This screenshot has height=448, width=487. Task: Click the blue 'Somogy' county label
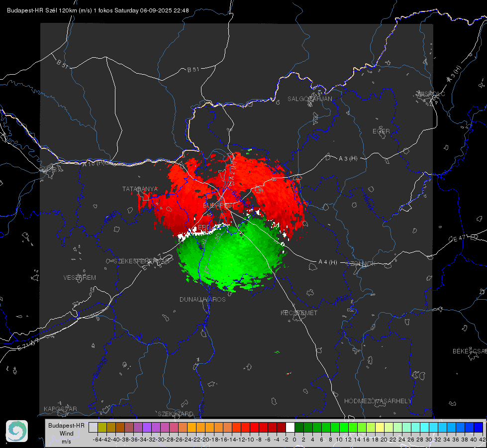(x=100, y=367)
